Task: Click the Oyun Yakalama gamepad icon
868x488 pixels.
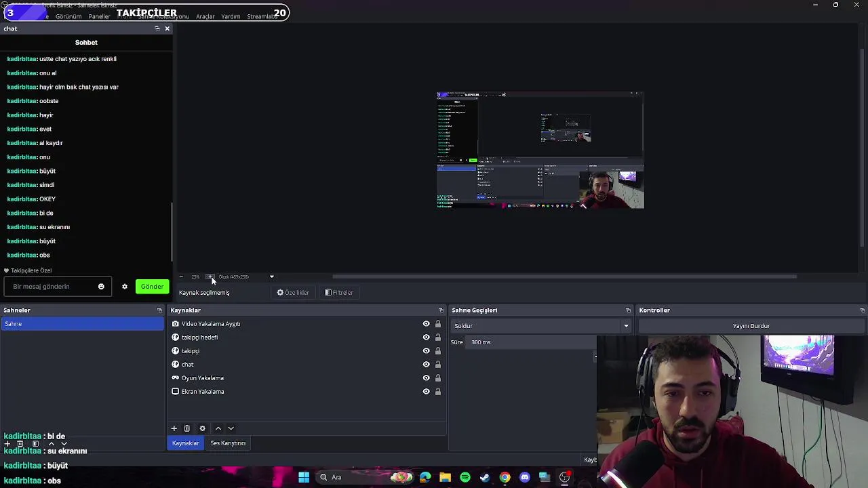Action: pyautogui.click(x=175, y=378)
